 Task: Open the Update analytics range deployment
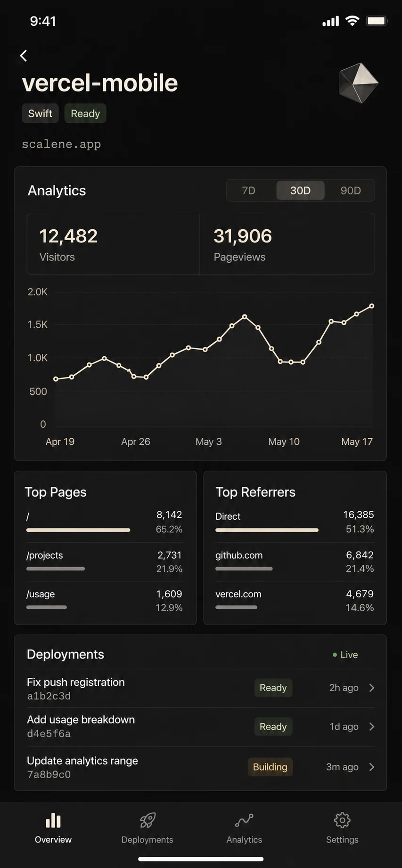coord(201,767)
